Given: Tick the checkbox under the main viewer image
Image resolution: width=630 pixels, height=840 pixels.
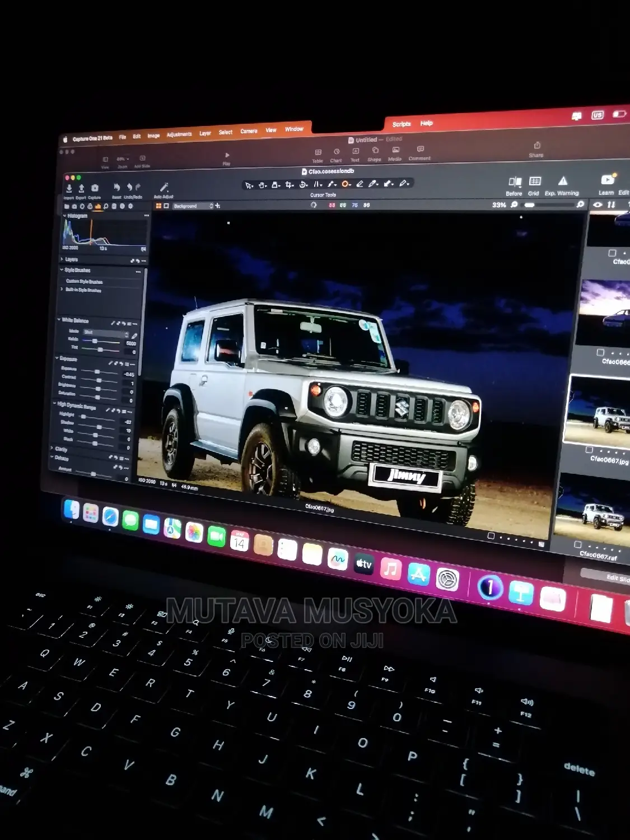Looking at the screenshot, I should pyautogui.click(x=491, y=536).
